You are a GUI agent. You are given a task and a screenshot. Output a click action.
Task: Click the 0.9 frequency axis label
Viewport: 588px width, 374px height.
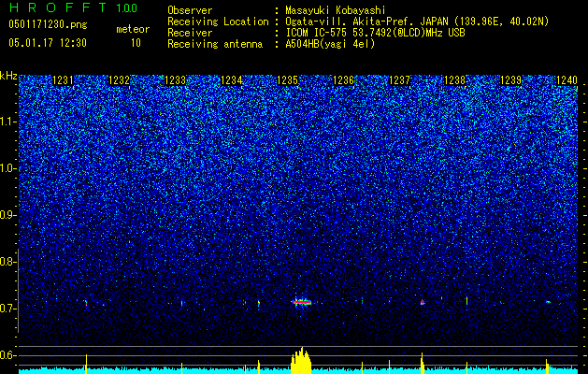pos(7,215)
